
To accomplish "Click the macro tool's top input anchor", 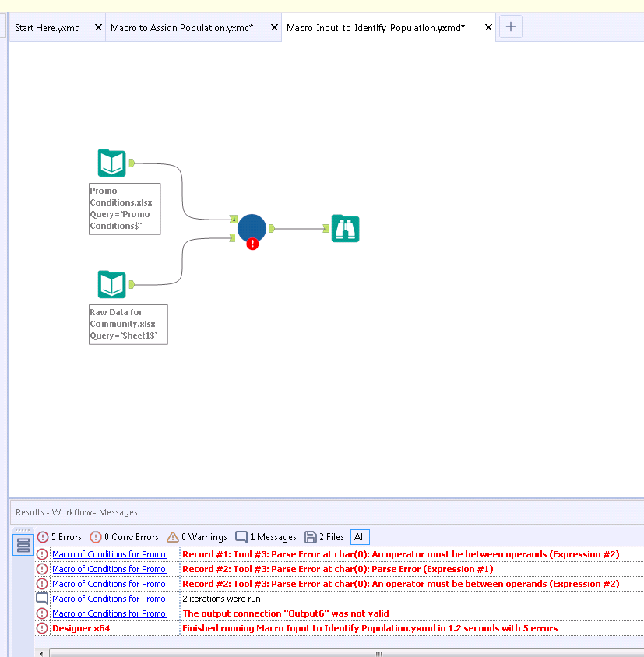I will [x=233, y=219].
